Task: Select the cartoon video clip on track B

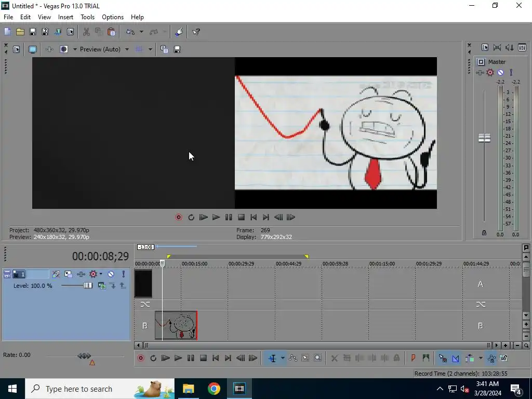Action: click(176, 325)
